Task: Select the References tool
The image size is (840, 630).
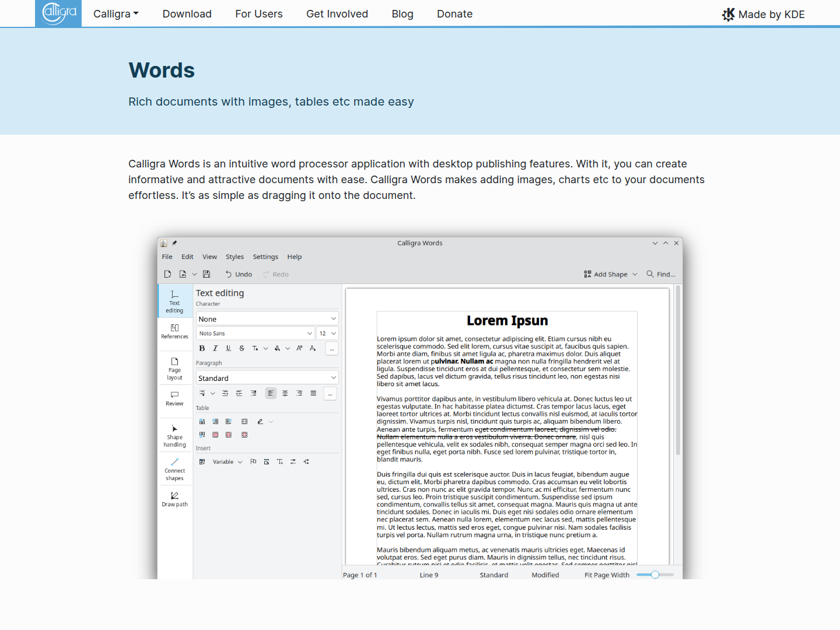Action: [x=174, y=331]
